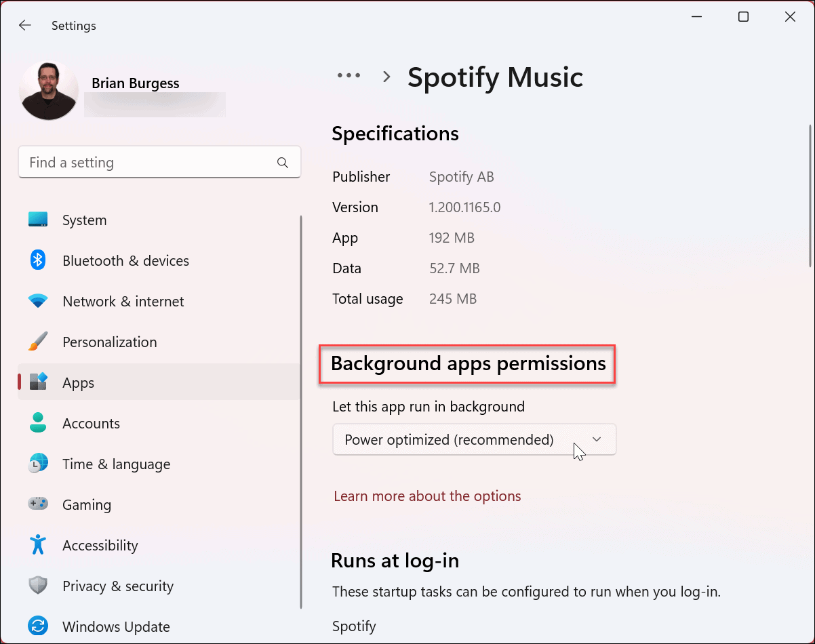Click Let this app run in background label
The width and height of the screenshot is (815, 644).
tap(429, 407)
